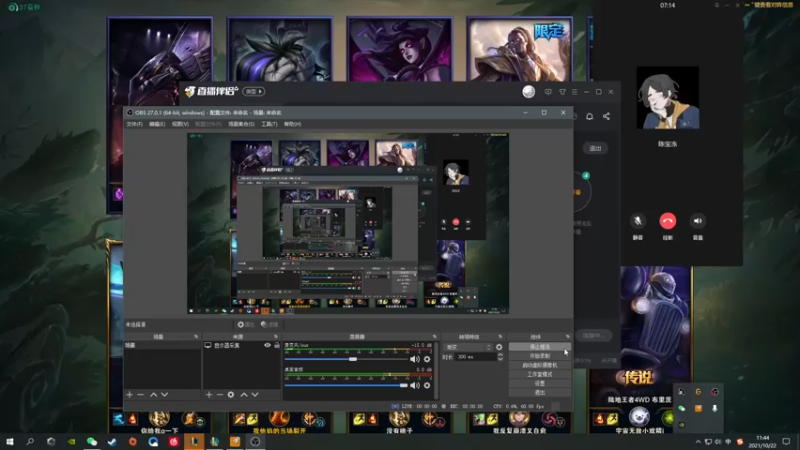Click the taskbar clock and date
Image resolution: width=800 pixels, height=450 pixels.
(763, 442)
